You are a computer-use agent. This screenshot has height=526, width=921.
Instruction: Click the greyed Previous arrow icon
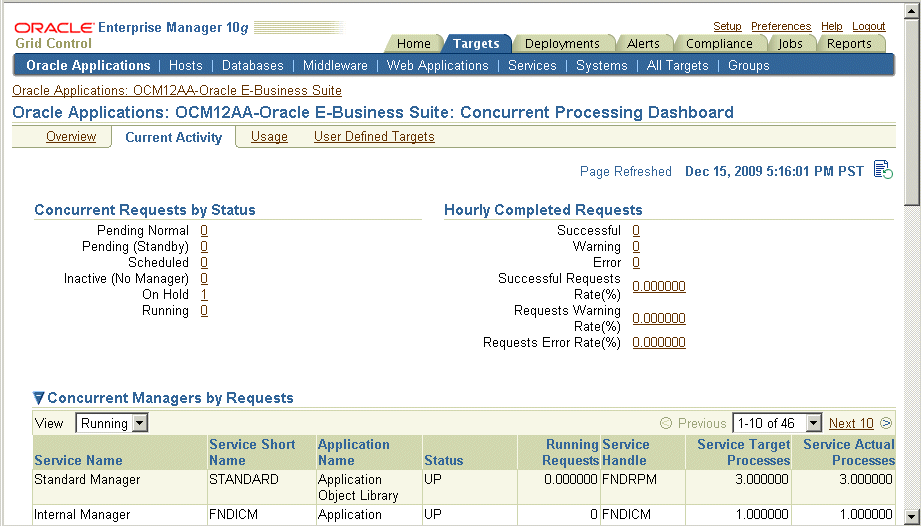tap(665, 423)
